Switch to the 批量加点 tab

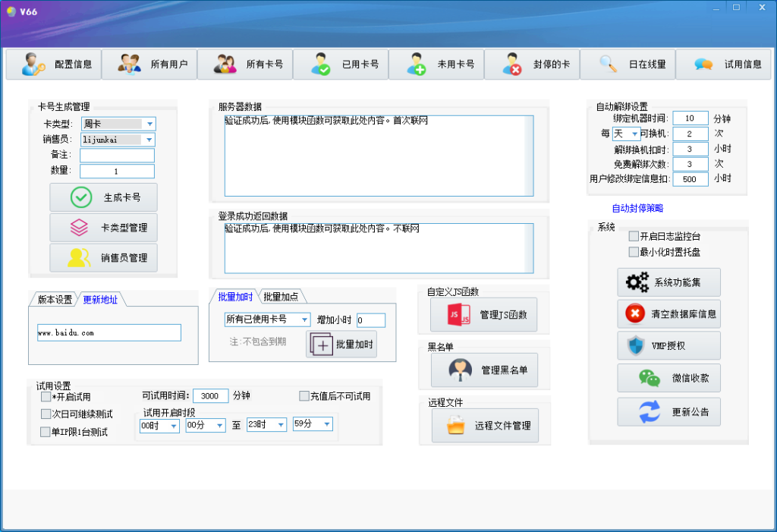pos(282,297)
